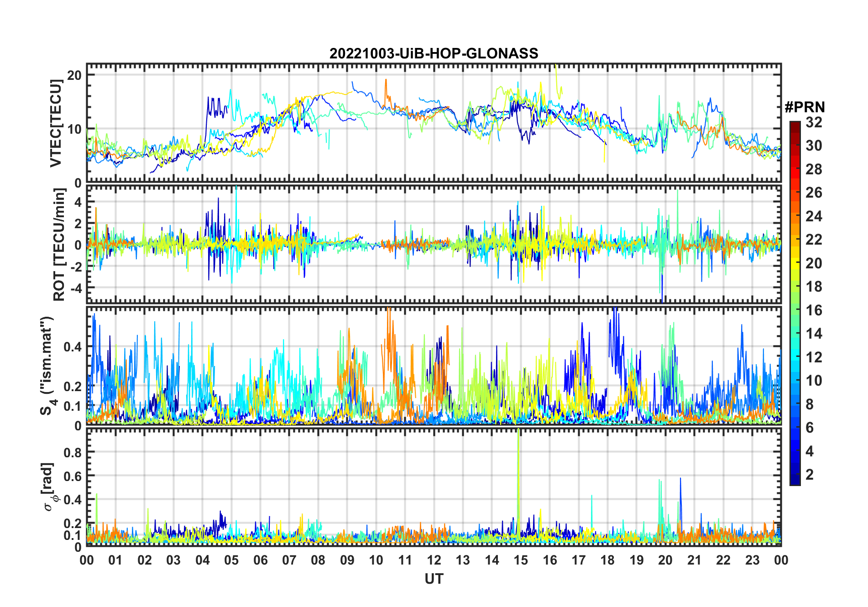
Task: Click the UT x-axis label
Action: click(x=434, y=579)
